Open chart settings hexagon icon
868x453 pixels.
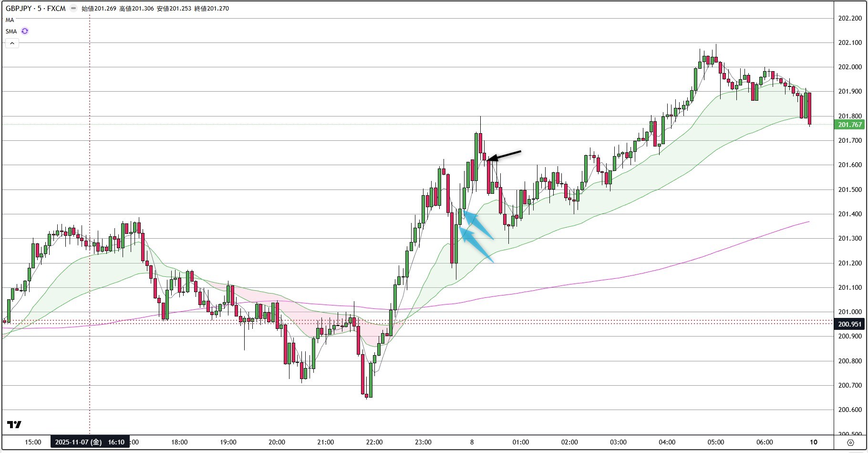850,442
